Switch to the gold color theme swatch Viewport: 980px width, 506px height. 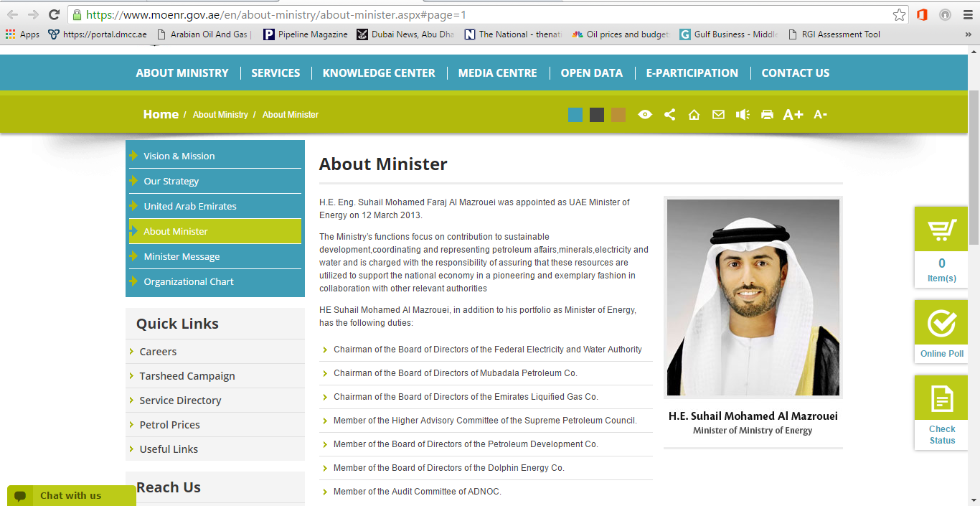pos(618,115)
